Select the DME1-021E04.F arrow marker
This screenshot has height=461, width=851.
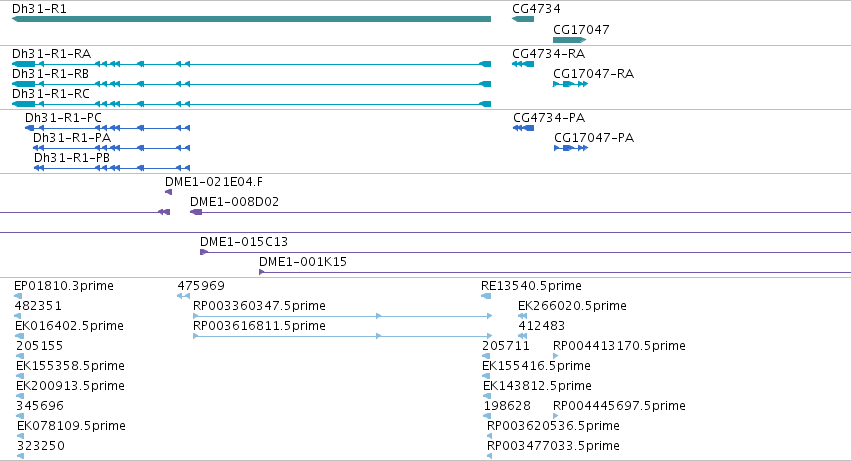pyautogui.click(x=168, y=192)
